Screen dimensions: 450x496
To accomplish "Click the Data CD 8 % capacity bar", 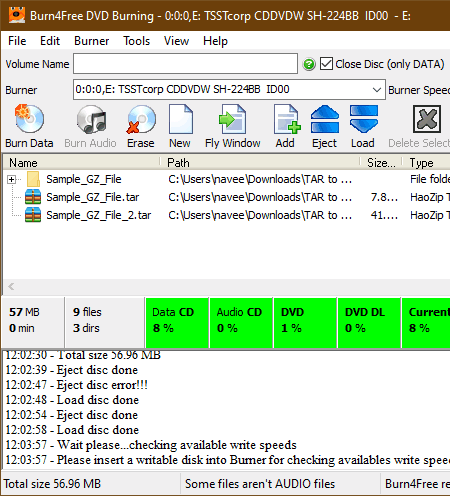I will click(177, 323).
